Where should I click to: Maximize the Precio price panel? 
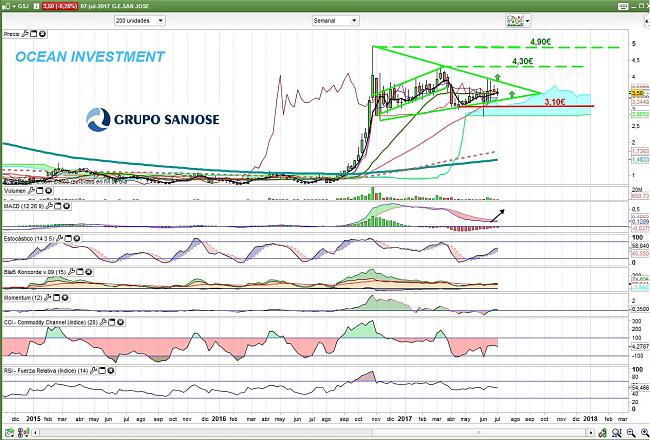pyautogui.click(x=34, y=34)
